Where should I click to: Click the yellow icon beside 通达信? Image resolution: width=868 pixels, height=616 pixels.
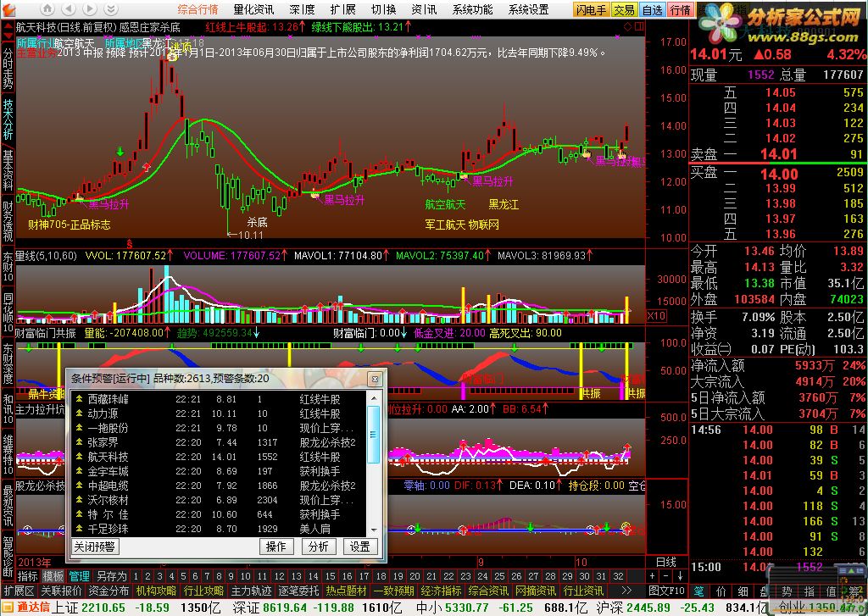[x=8, y=608]
